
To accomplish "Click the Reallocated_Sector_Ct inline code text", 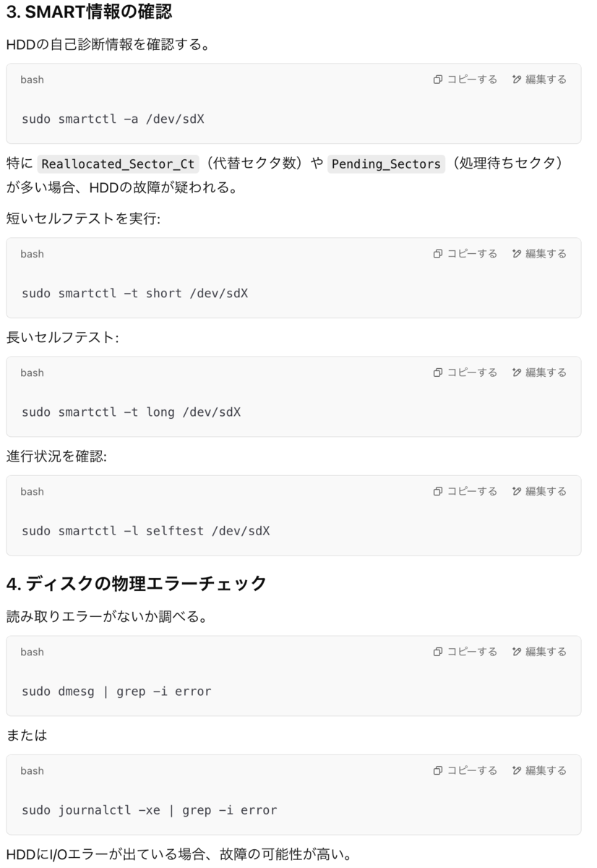I will click(119, 163).
